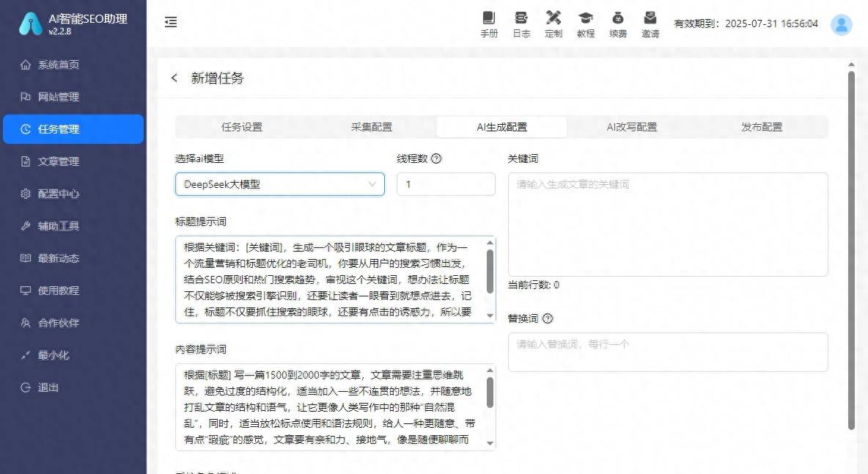Image resolution: width=868 pixels, height=474 pixels.
Task: Click the 续费 renewal icon
Action: click(618, 23)
